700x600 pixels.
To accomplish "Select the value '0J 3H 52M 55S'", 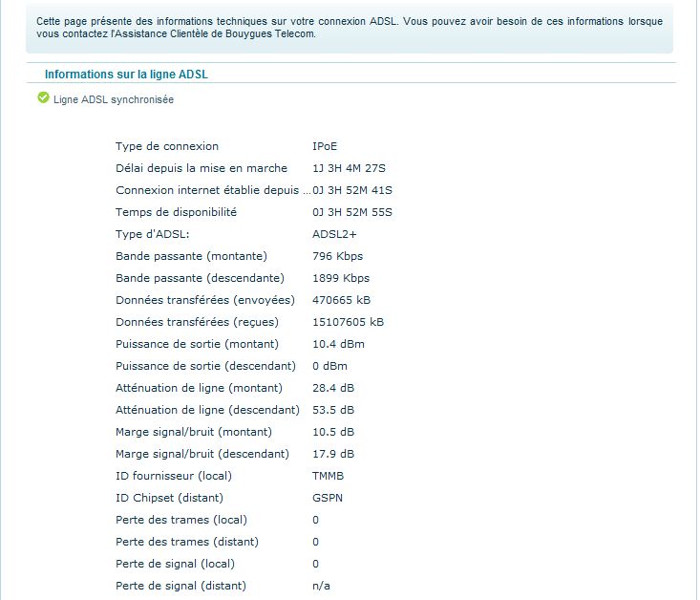I will (352, 212).
